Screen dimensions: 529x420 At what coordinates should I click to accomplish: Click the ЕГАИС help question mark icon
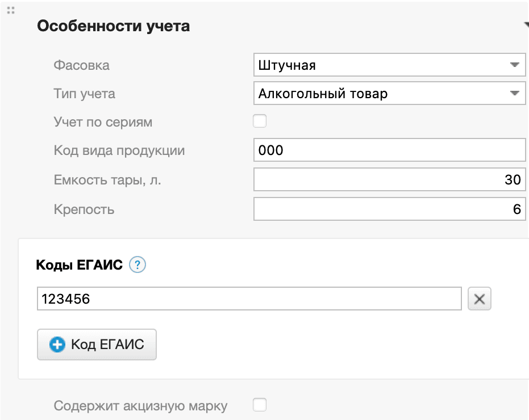click(139, 264)
